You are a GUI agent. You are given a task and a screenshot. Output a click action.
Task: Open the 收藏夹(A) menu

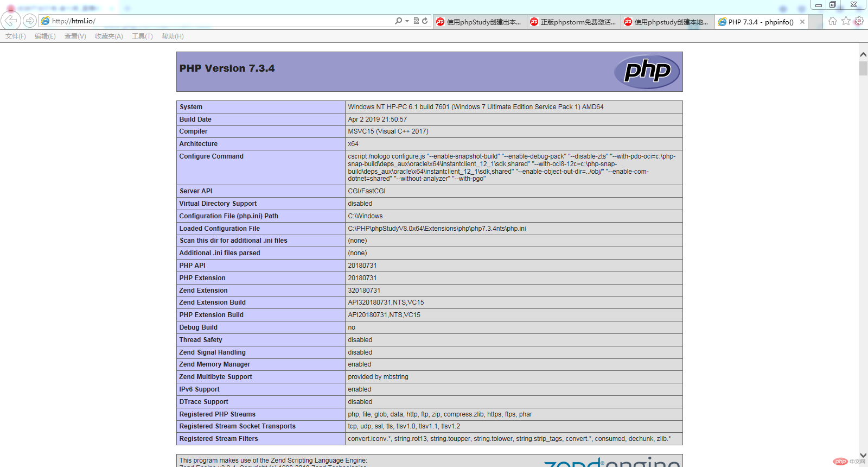(x=108, y=36)
